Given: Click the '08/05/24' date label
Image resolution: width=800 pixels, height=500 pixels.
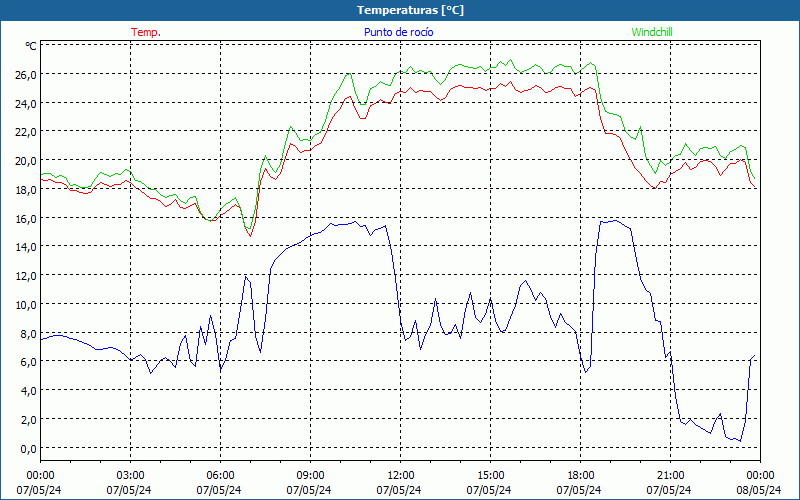Looking at the screenshot, I should (x=759, y=490).
